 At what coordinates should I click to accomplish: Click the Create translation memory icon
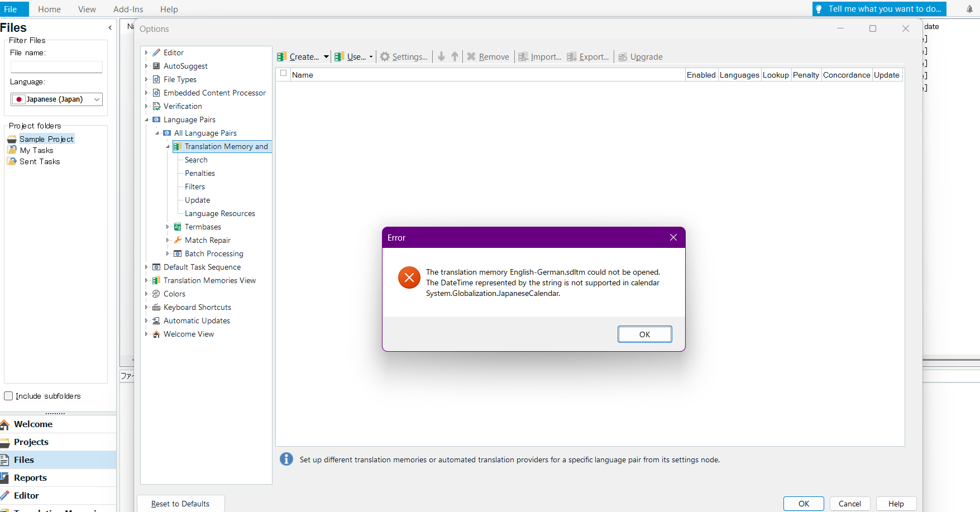(281, 56)
